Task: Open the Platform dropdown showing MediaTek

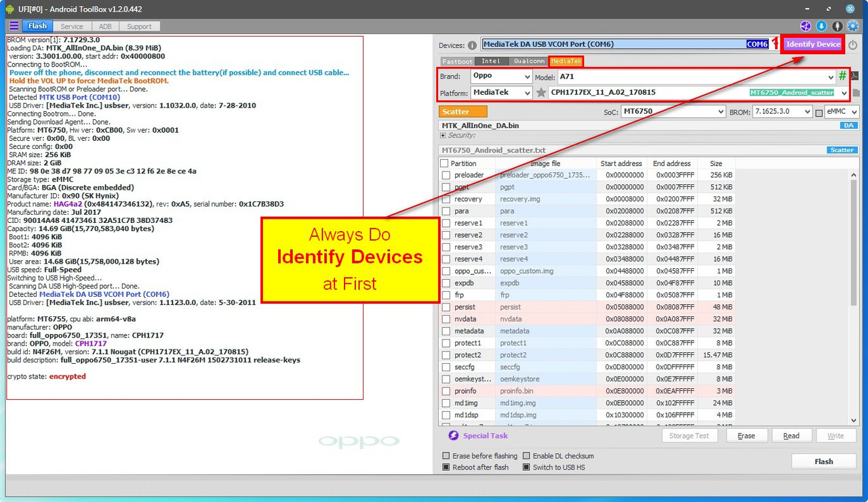Action: point(501,93)
